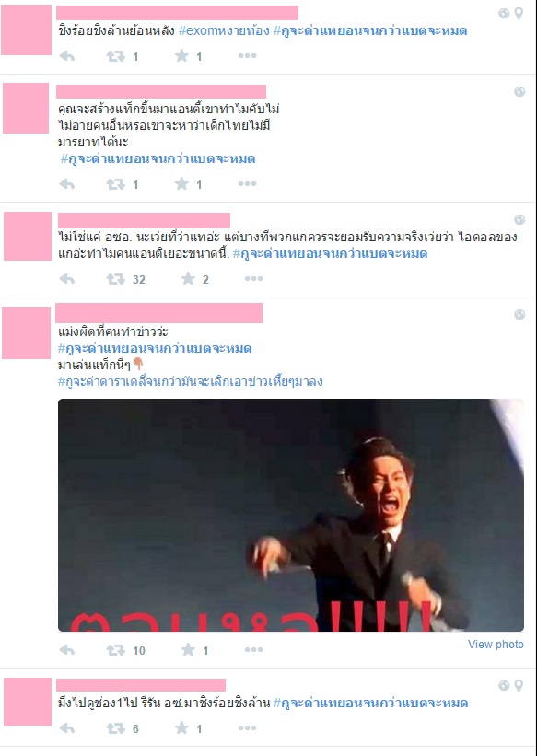Screen dimensions: 537x756
Task: Open the View photo link
Action: tap(496, 645)
